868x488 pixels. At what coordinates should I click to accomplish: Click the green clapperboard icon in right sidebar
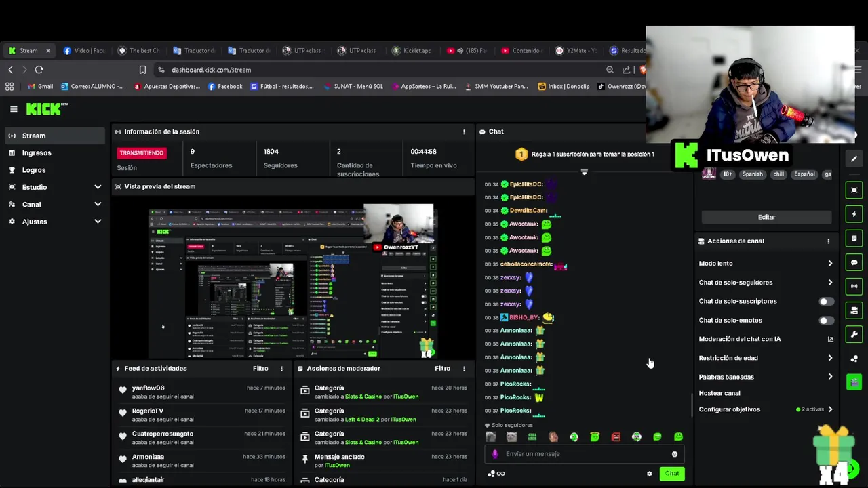854,382
